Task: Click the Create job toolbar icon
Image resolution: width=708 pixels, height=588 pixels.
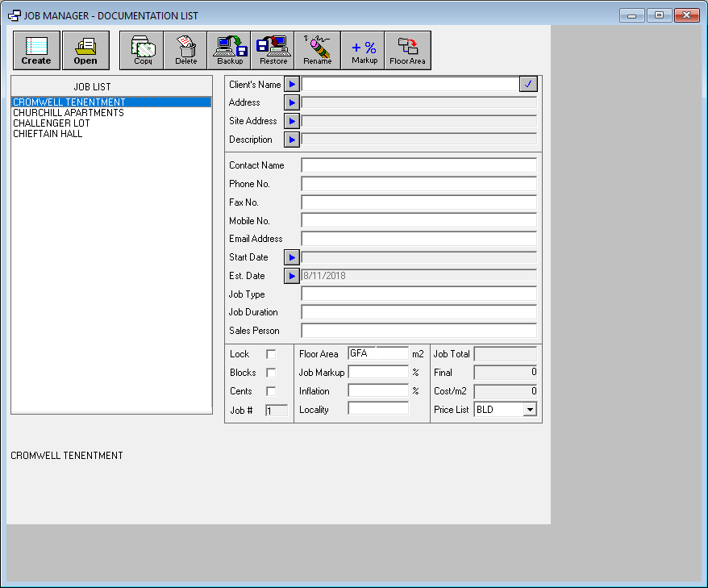Action: (x=36, y=50)
